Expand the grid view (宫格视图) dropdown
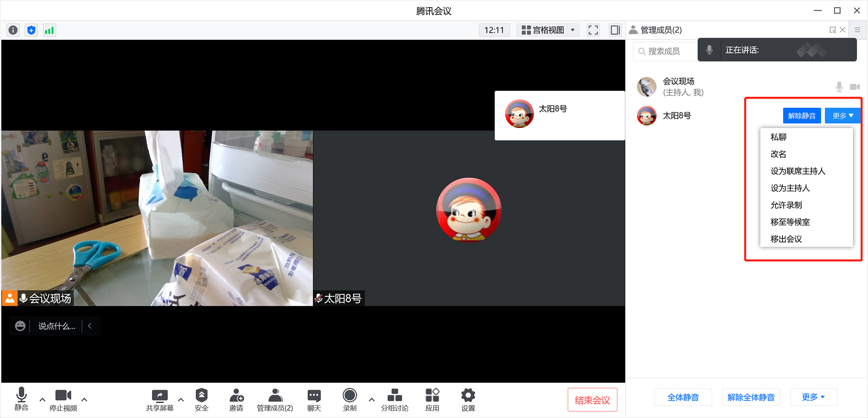Image resolution: width=868 pixels, height=418 pixels. pyautogui.click(x=548, y=30)
